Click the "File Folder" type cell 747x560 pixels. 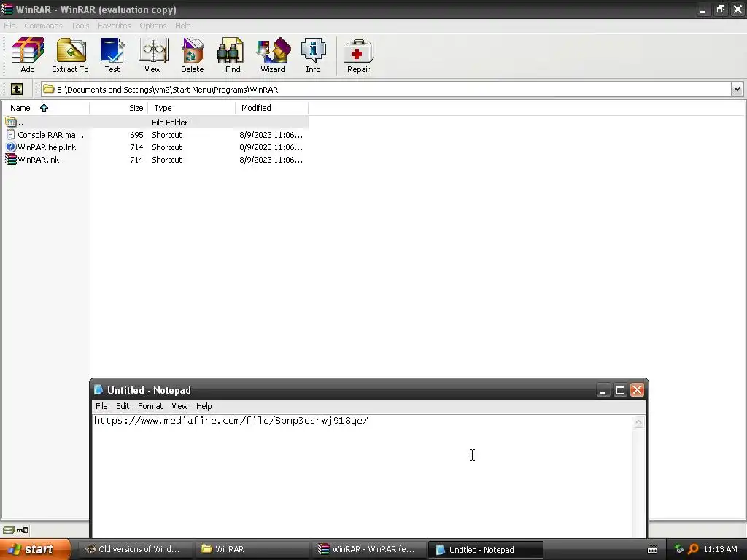169,122
